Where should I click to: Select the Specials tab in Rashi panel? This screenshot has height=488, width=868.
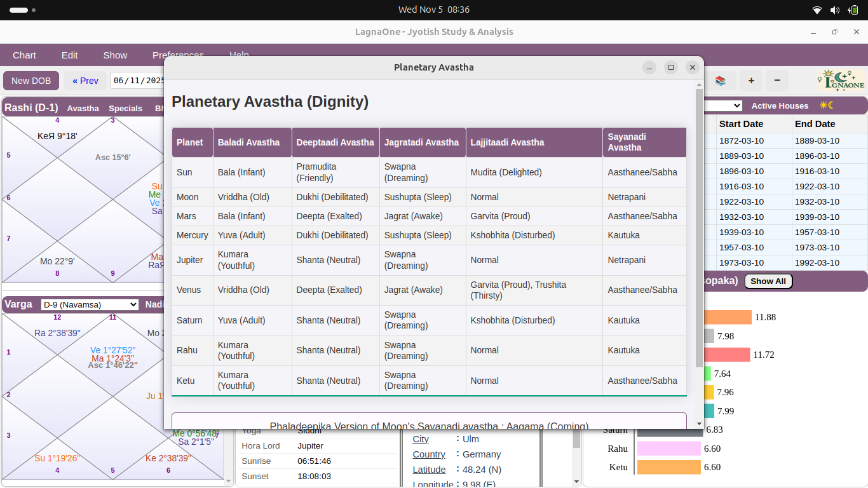pyautogui.click(x=125, y=109)
